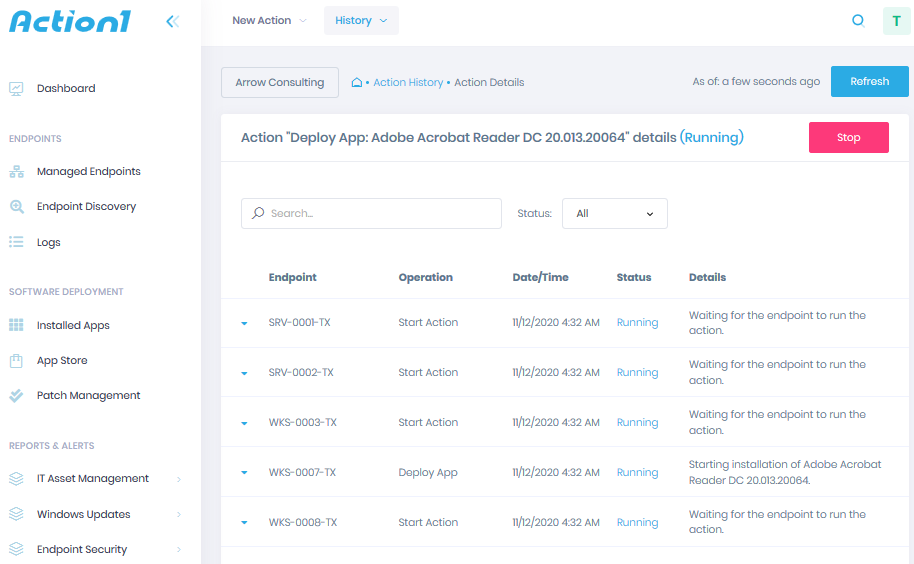Stop the running action
This screenshot has width=914, height=564.
click(x=848, y=138)
